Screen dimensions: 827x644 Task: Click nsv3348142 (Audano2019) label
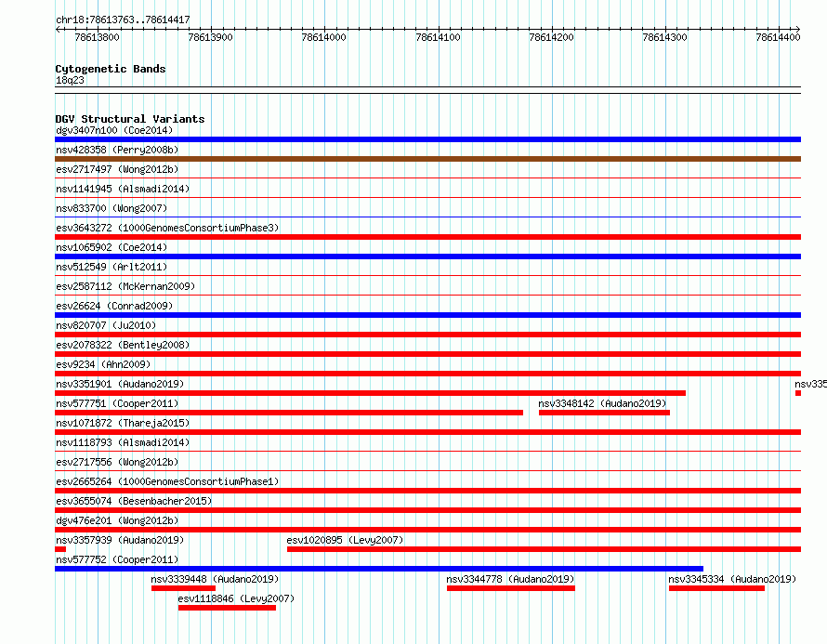[x=602, y=403]
